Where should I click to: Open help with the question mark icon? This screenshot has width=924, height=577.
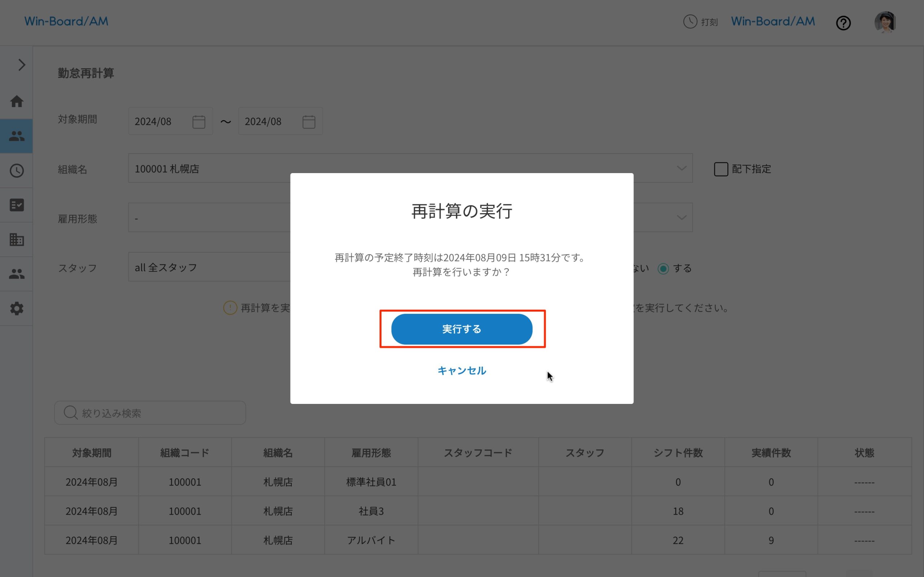pos(843,23)
